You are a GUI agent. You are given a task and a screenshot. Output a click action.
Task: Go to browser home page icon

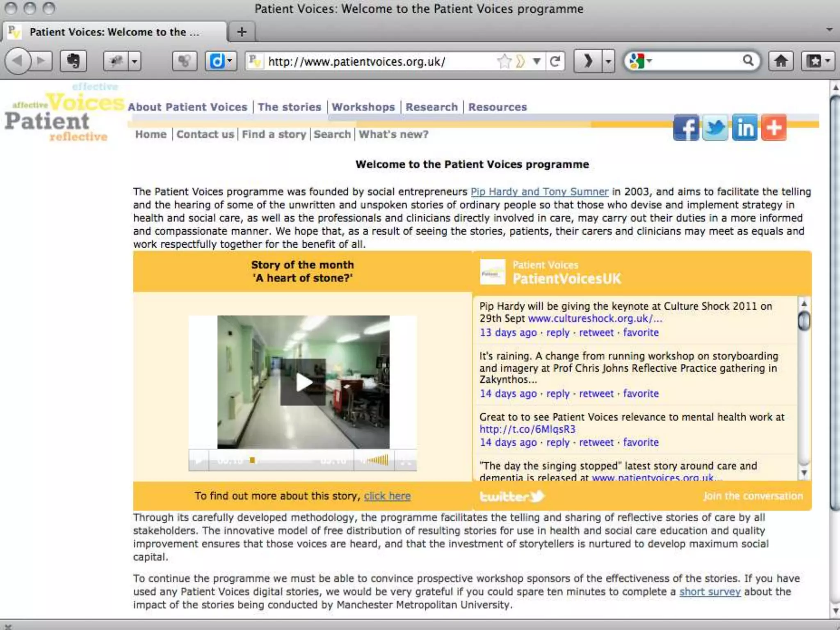(x=781, y=61)
